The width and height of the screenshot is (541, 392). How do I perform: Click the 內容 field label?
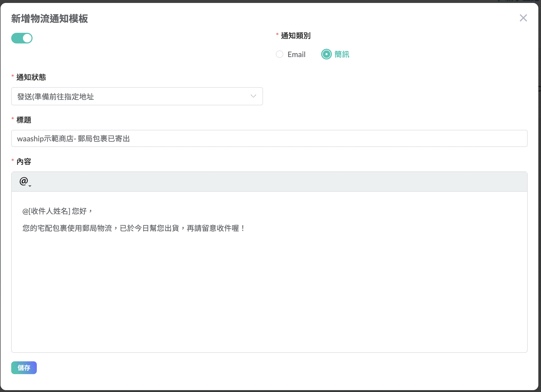point(24,162)
